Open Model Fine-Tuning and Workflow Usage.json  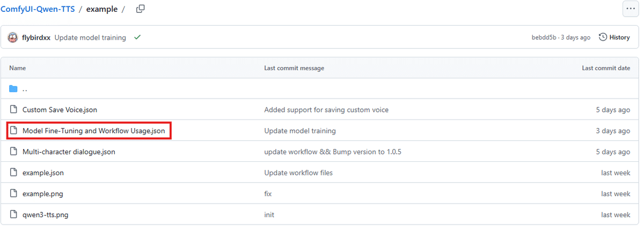(93, 131)
